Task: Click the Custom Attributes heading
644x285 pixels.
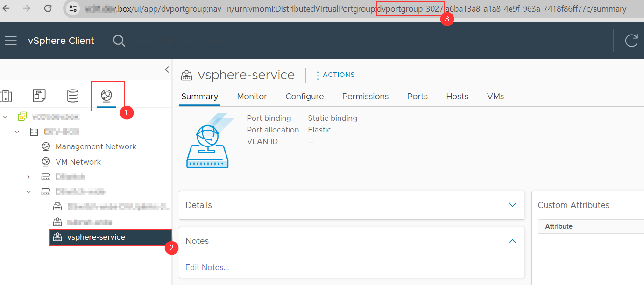Action: pyautogui.click(x=573, y=205)
